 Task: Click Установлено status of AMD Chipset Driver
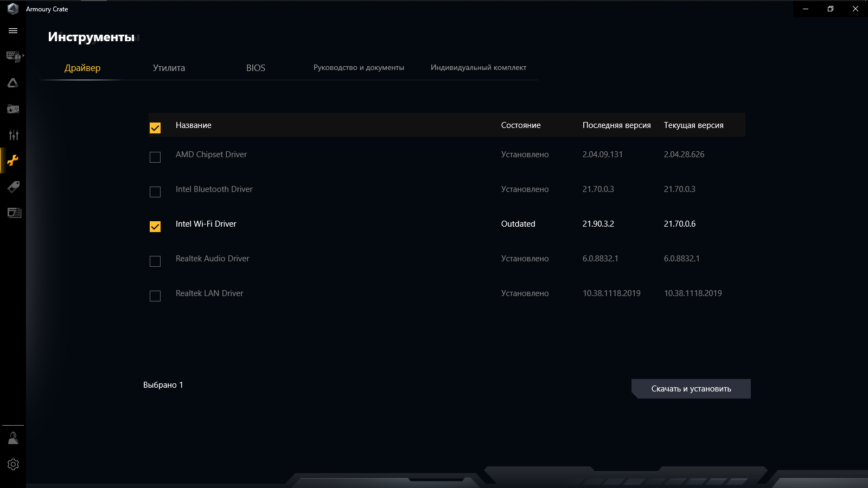pos(525,155)
